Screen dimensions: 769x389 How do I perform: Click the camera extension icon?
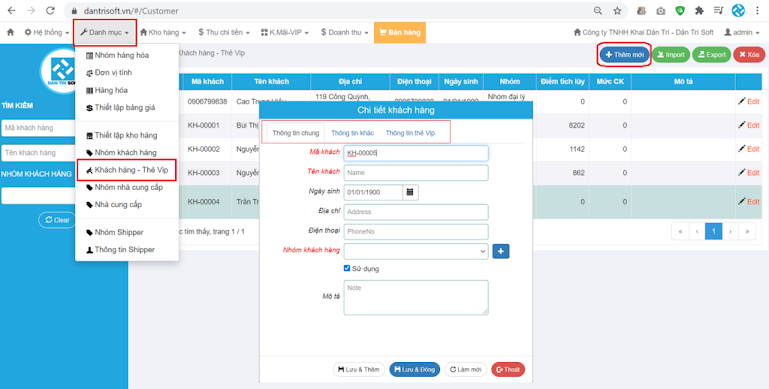tap(661, 11)
